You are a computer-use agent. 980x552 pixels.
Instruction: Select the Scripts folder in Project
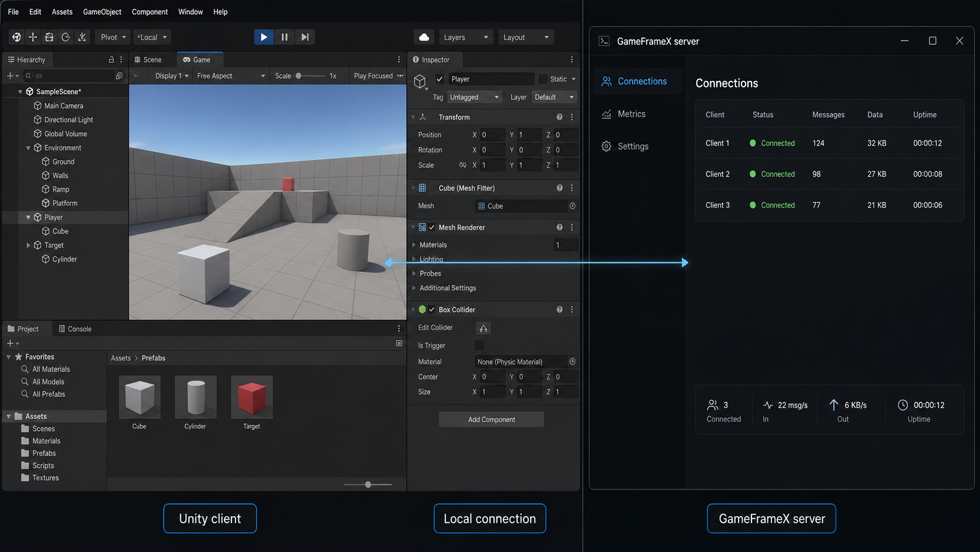tap(43, 466)
